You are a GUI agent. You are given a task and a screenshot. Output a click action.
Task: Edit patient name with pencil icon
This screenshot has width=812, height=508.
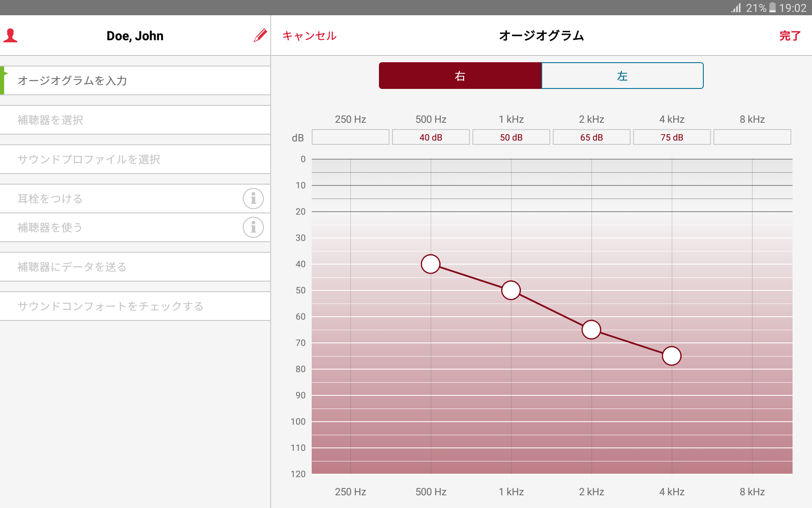point(260,36)
